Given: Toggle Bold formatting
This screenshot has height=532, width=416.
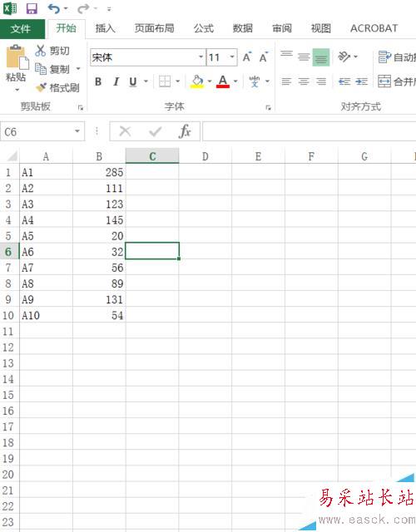Looking at the screenshot, I should pos(98,81).
